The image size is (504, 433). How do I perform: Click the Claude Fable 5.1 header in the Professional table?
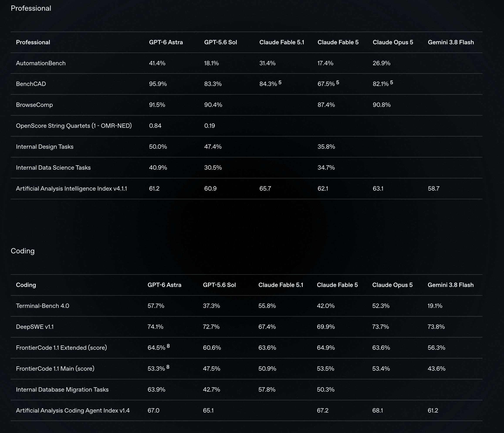(x=282, y=42)
